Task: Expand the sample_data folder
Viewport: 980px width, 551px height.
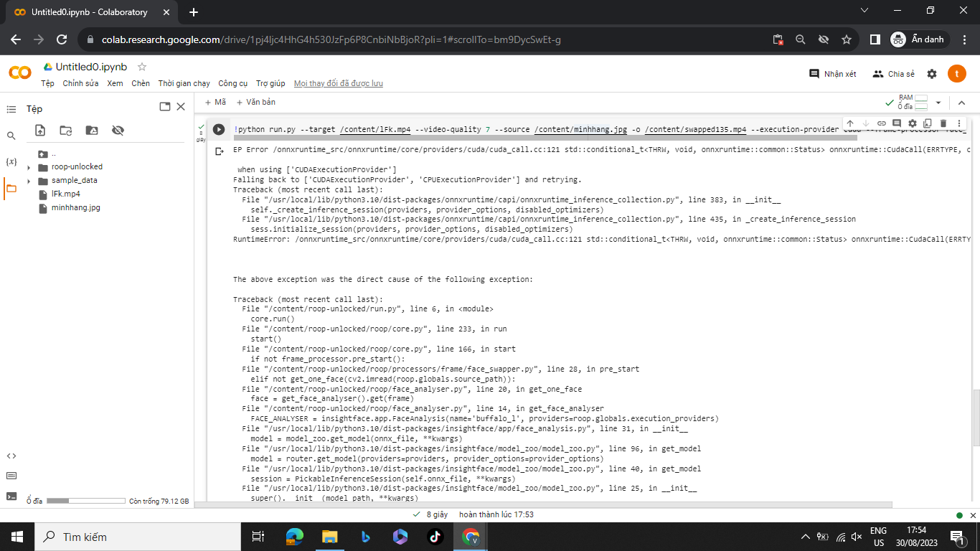Action: [x=29, y=181]
